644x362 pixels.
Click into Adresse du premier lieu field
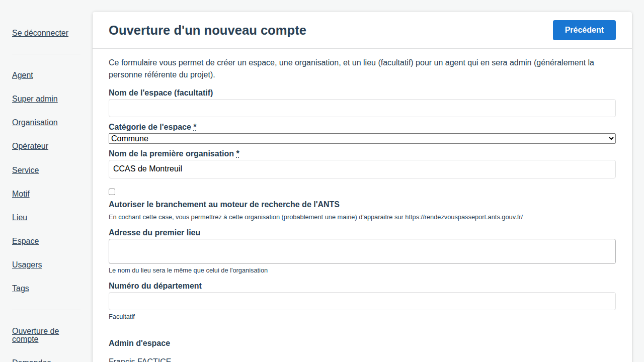362,251
